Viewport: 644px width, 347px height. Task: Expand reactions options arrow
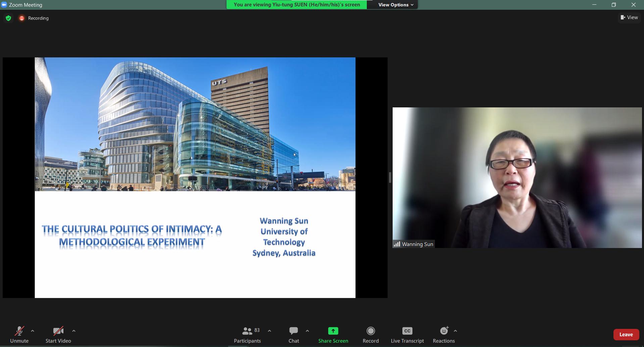pos(455,331)
